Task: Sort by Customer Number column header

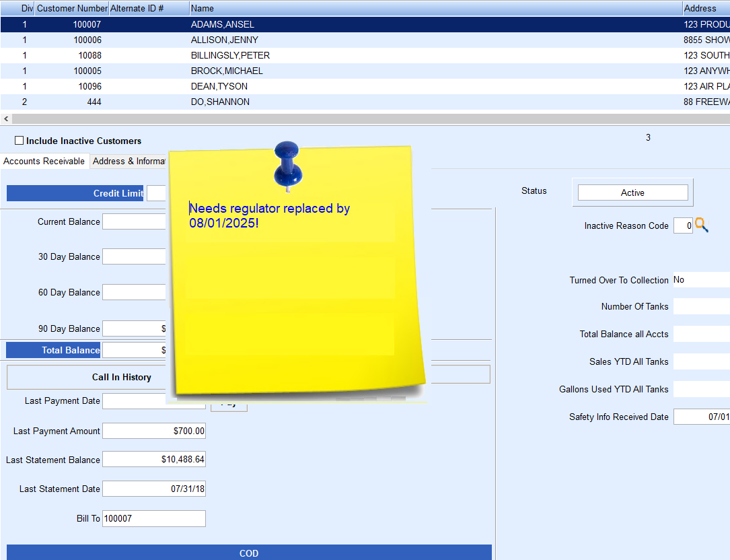Action: pos(72,8)
